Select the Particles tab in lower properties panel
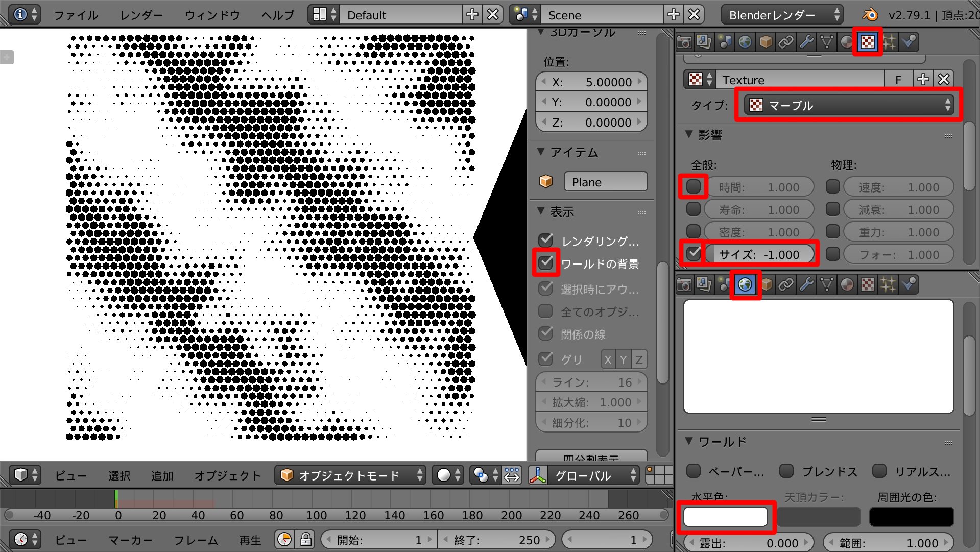The width and height of the screenshot is (980, 552). tap(889, 284)
